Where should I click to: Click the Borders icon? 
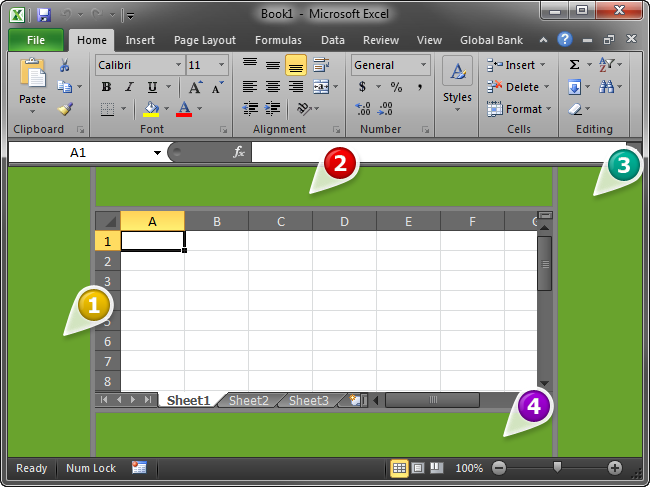click(x=107, y=109)
